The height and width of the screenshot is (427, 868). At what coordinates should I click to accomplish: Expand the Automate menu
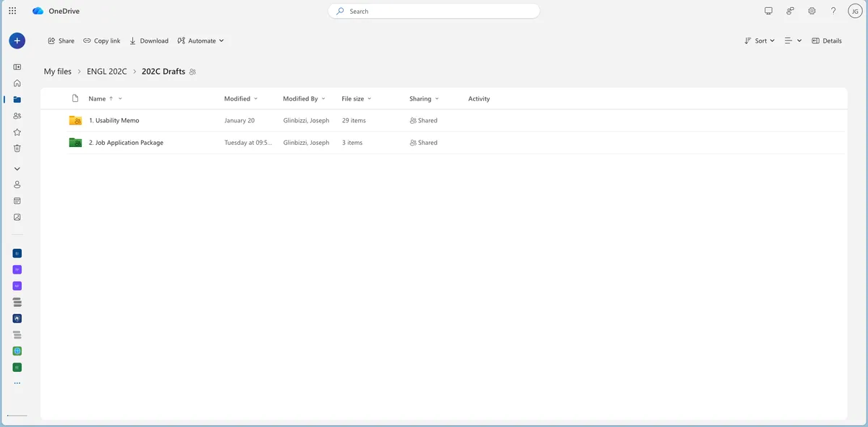click(x=200, y=41)
